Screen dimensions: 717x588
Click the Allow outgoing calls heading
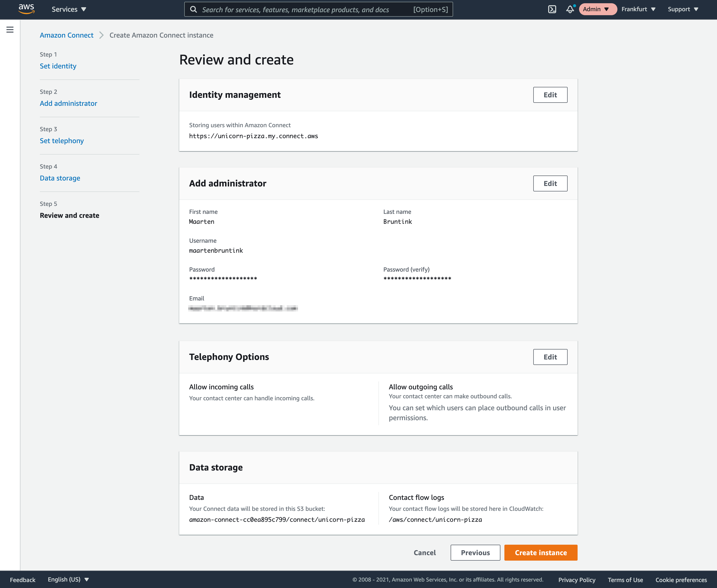coord(421,387)
